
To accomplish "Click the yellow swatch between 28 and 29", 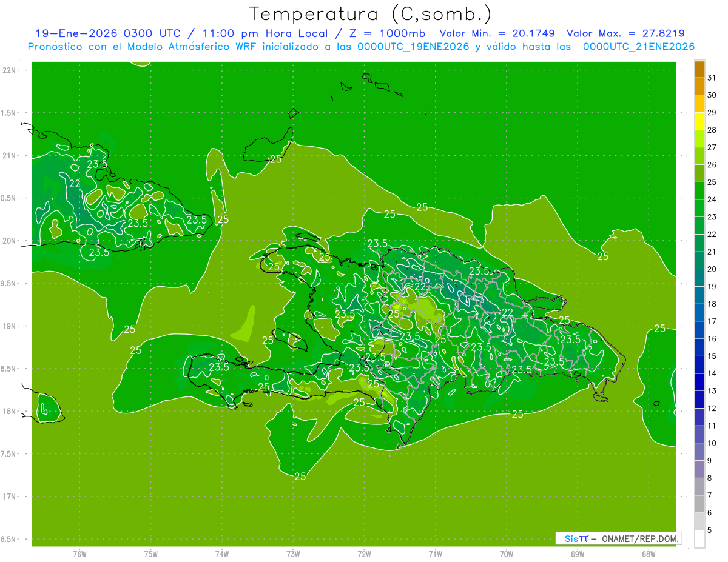I will click(x=699, y=121).
